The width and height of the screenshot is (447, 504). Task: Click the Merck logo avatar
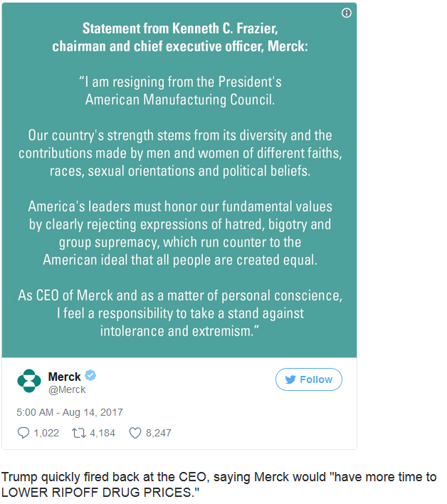pos(29,381)
